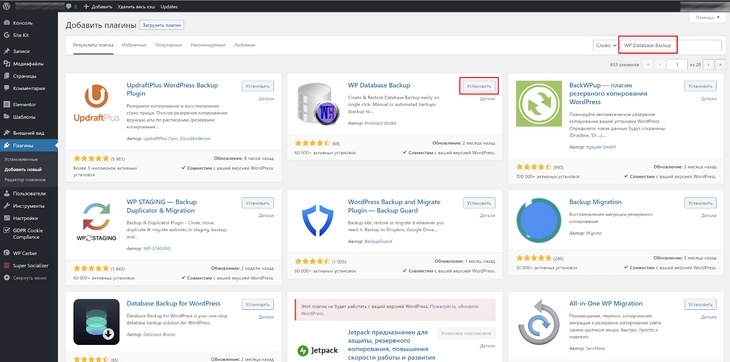Click the All-in-One WP Migration icon
730x362 pixels.
coord(539,322)
